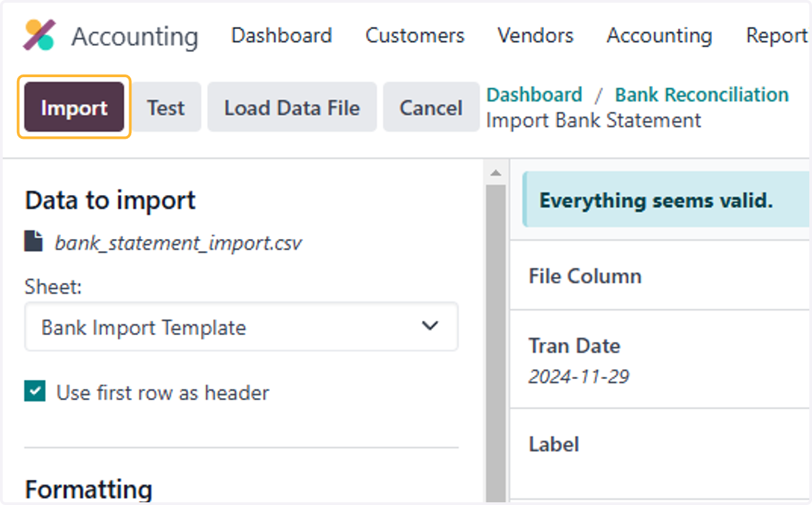Viewport: 812px width, 505px height.
Task: Click the Import button
Action: 74,108
